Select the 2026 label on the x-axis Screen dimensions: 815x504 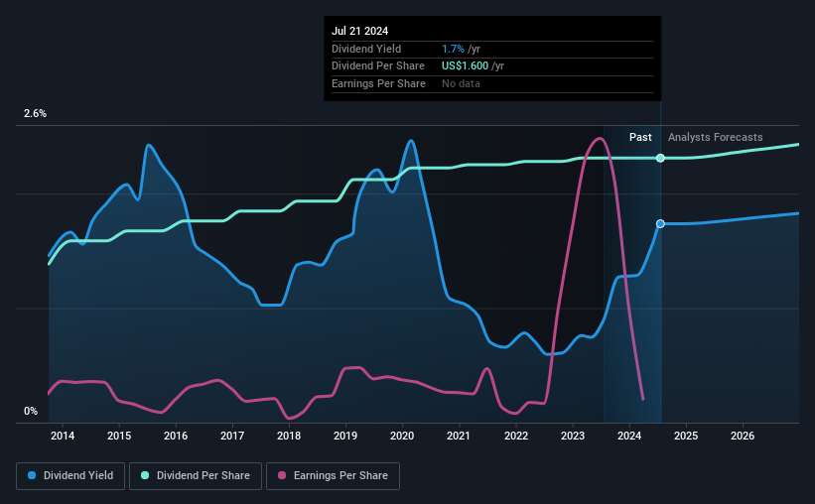click(x=743, y=436)
